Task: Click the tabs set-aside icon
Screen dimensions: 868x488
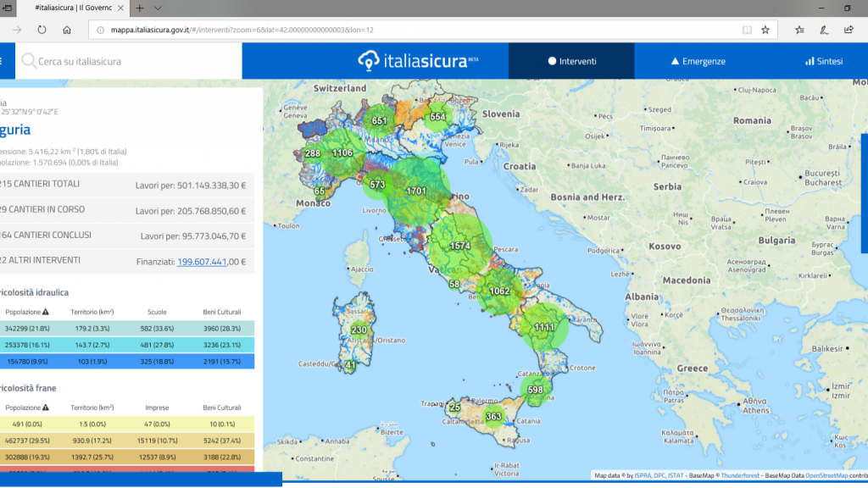Action: click(7, 8)
